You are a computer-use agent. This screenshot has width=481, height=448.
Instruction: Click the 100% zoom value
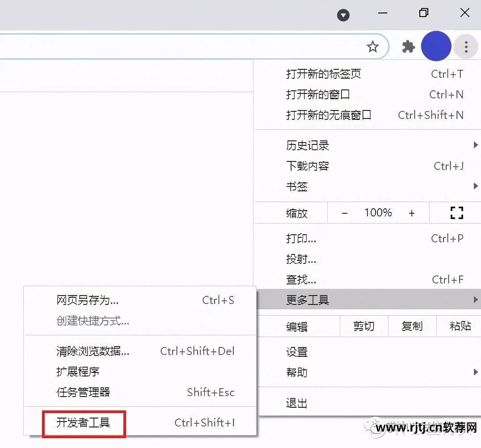pyautogui.click(x=378, y=213)
